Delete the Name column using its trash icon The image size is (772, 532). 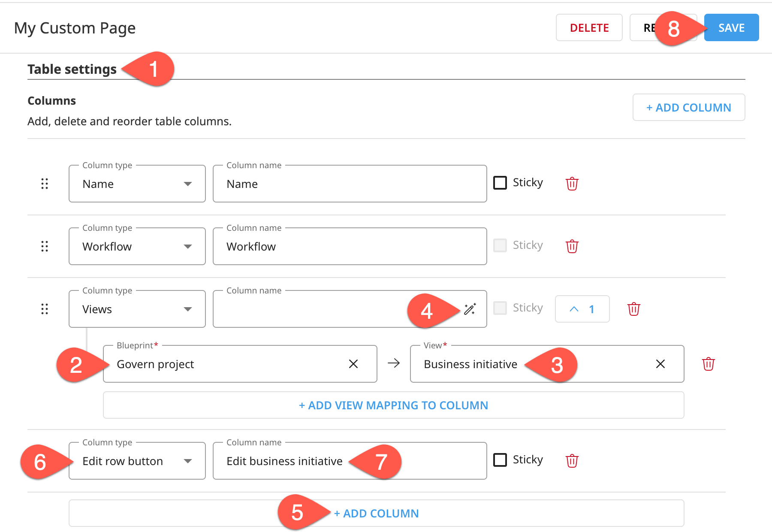[572, 183]
